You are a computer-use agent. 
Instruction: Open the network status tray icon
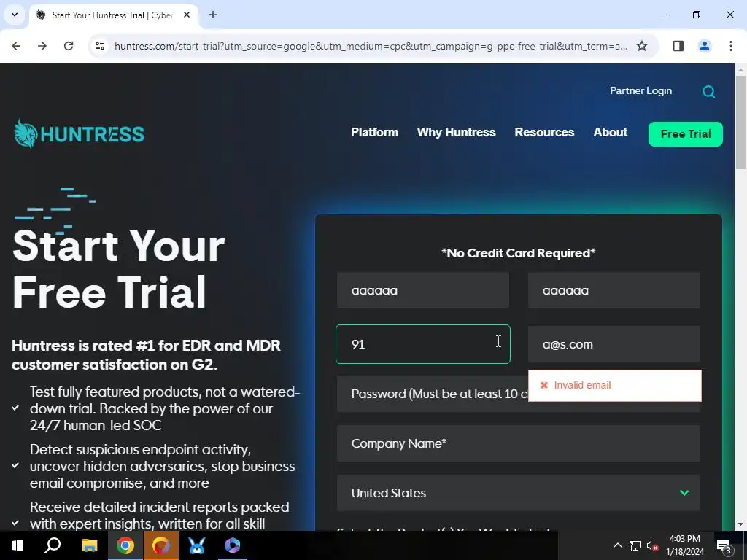(x=635, y=545)
